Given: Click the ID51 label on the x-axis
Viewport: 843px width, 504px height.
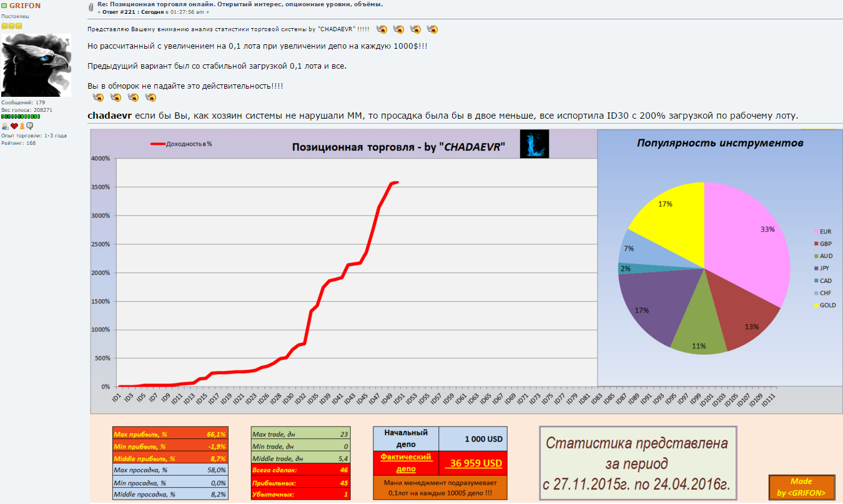Looking at the screenshot, I should 400,399.
